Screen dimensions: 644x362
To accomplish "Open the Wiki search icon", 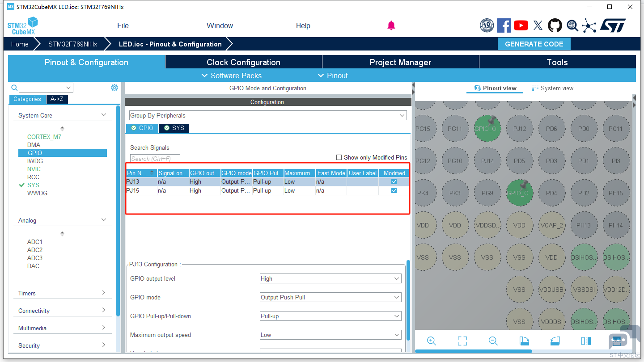I will (572, 25).
